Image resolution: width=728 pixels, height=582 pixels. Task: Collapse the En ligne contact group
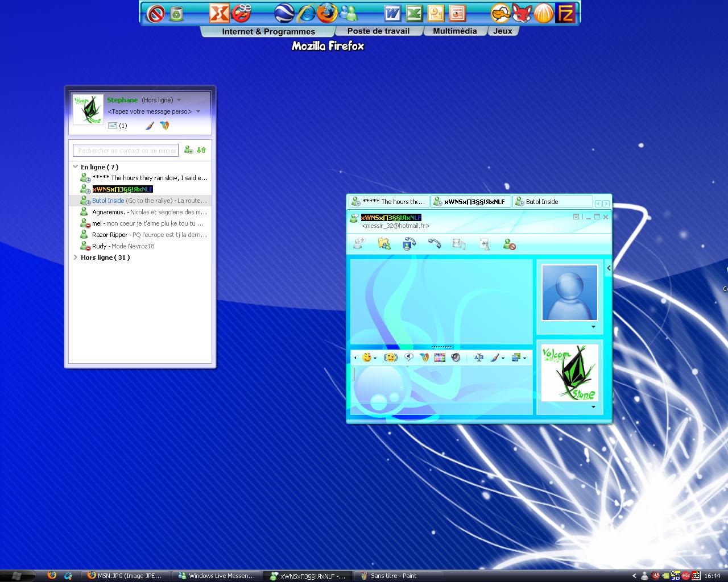[75, 167]
